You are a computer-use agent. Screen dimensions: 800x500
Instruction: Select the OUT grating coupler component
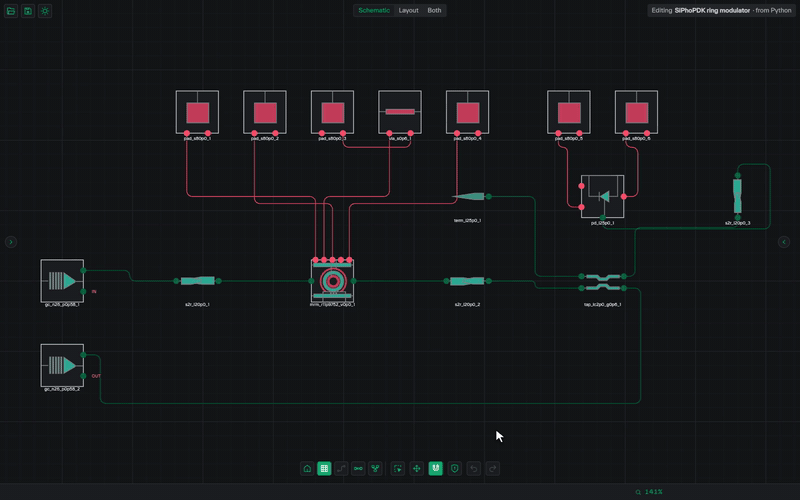[62, 365]
